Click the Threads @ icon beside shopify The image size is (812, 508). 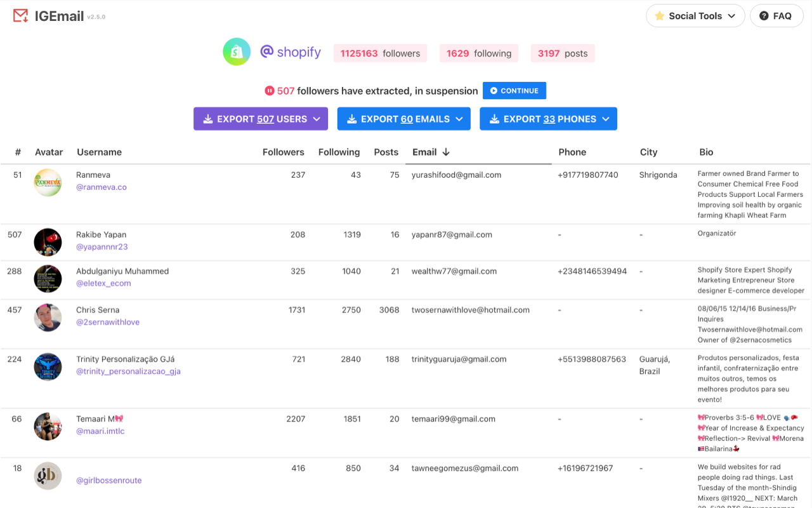pos(267,51)
